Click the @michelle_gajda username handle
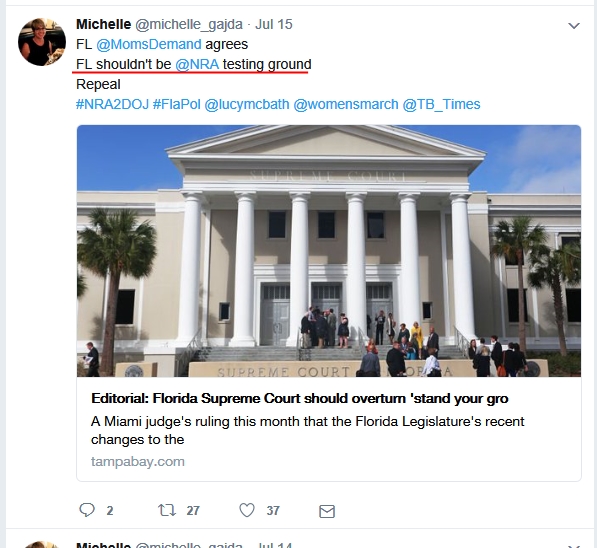 [x=189, y=24]
